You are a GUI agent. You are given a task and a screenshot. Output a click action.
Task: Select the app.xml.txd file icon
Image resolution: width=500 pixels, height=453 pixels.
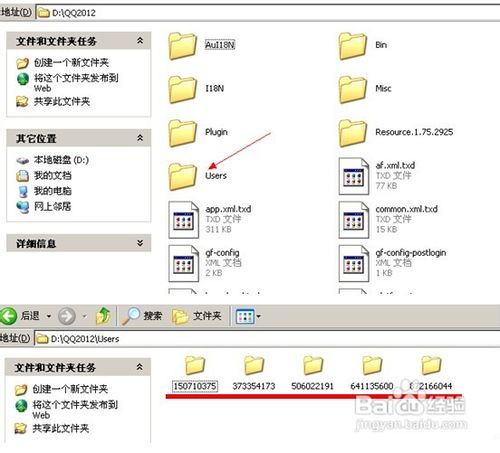(184, 220)
